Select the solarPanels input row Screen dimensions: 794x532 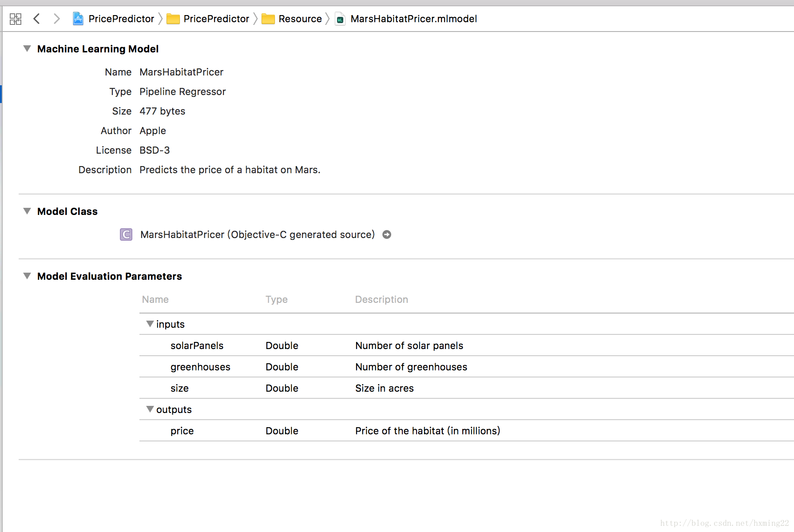(467, 345)
